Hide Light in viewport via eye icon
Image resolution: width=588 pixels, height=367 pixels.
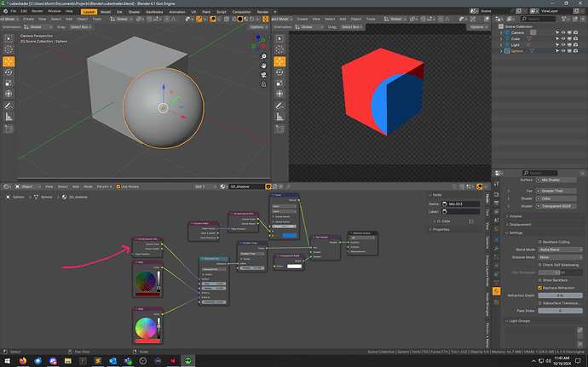pyautogui.click(x=563, y=44)
